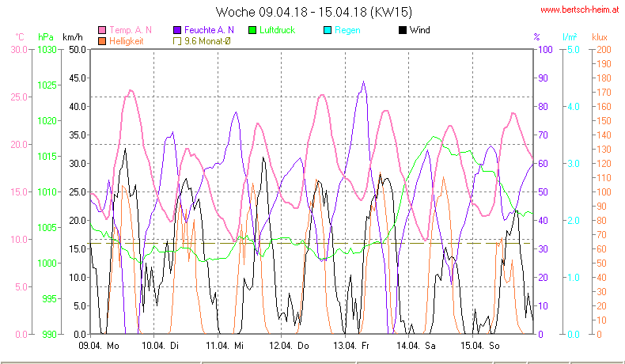This screenshot has height=364, width=625.
Task: Click the 12.04. Do date label
Action: pos(289,346)
